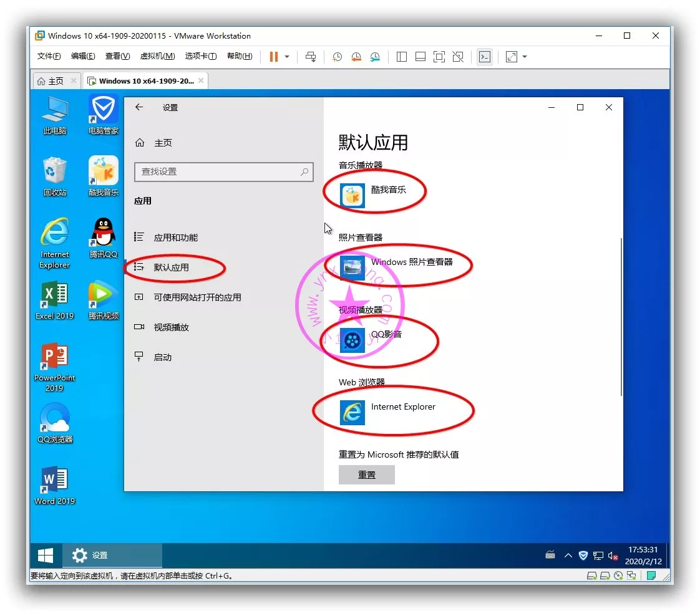700x611 pixels.
Task: Click the 重置 button
Action: point(367,475)
